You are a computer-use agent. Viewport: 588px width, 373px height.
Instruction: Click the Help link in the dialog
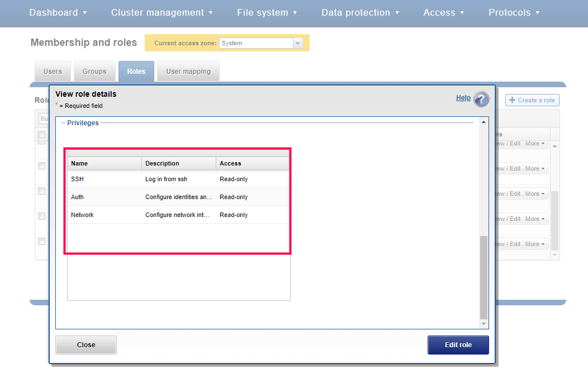coord(463,97)
